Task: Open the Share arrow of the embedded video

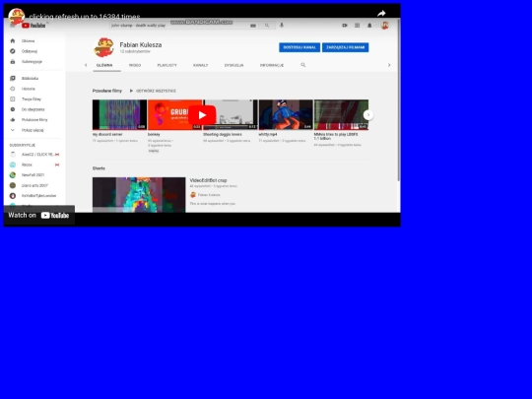Action: pyautogui.click(x=381, y=14)
